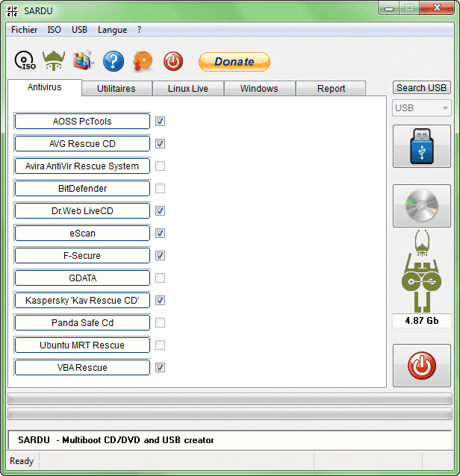This screenshot has height=476, width=460.
Task: Click the 4.87 Gb size label
Action: (x=422, y=321)
